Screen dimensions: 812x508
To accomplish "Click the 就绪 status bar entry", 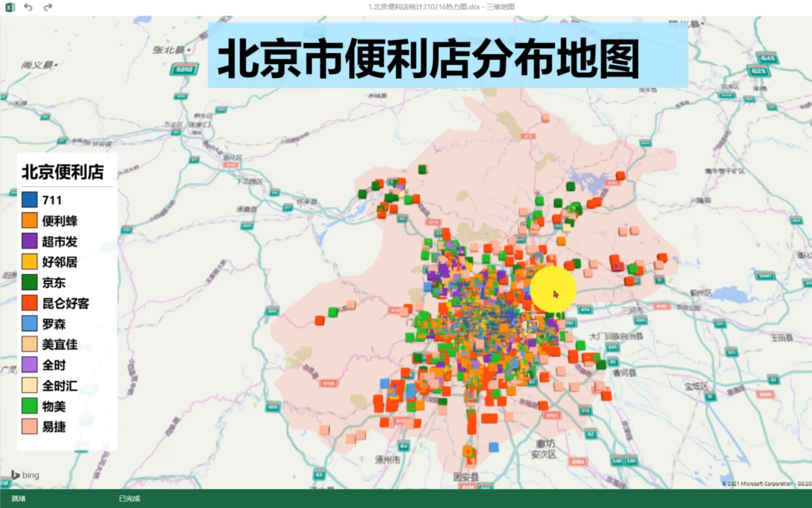I will coord(19,498).
